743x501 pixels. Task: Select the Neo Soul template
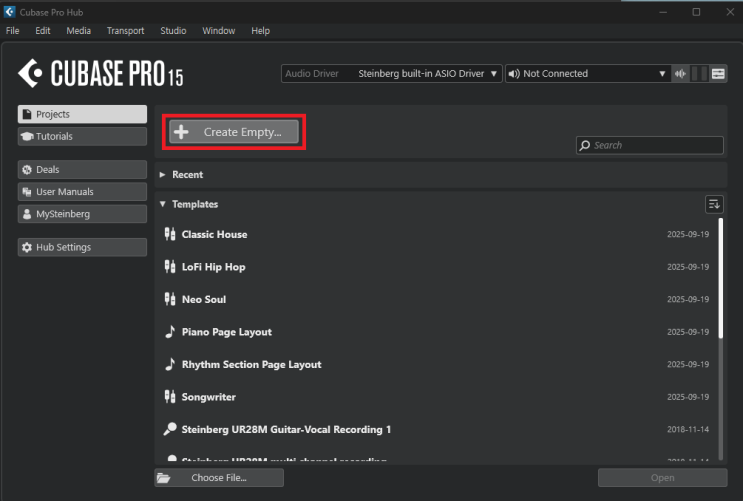coord(437,299)
